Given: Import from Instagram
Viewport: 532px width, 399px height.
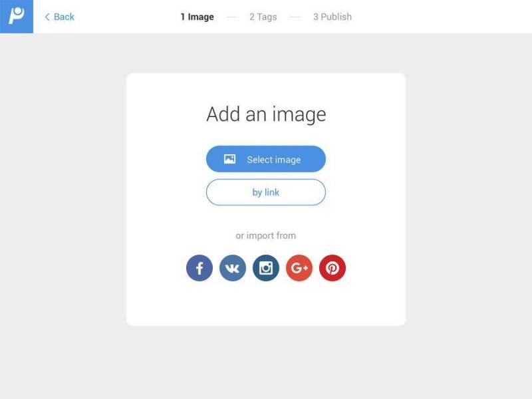Looking at the screenshot, I should (266, 268).
